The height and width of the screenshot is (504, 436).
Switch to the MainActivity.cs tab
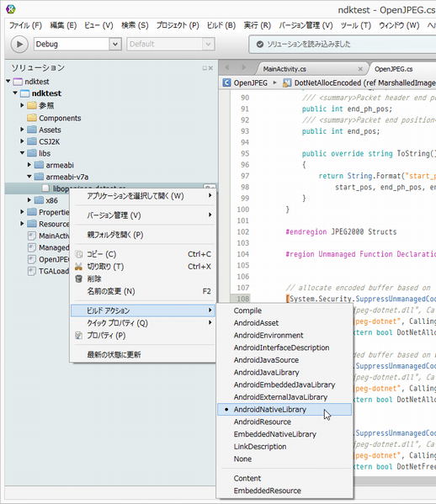tap(284, 69)
